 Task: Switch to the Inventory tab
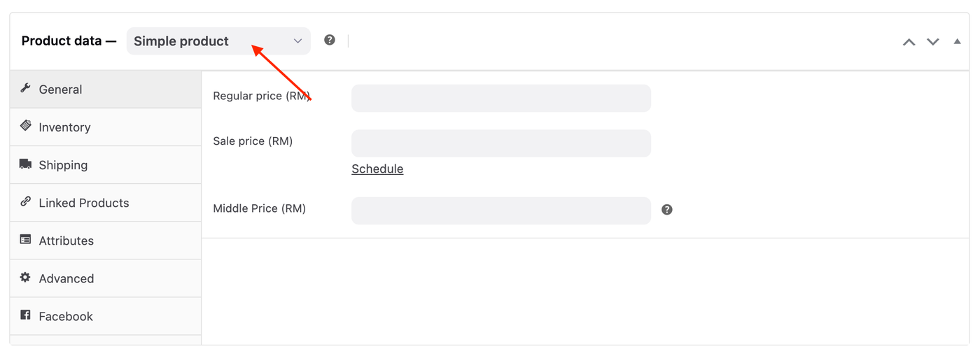64,127
